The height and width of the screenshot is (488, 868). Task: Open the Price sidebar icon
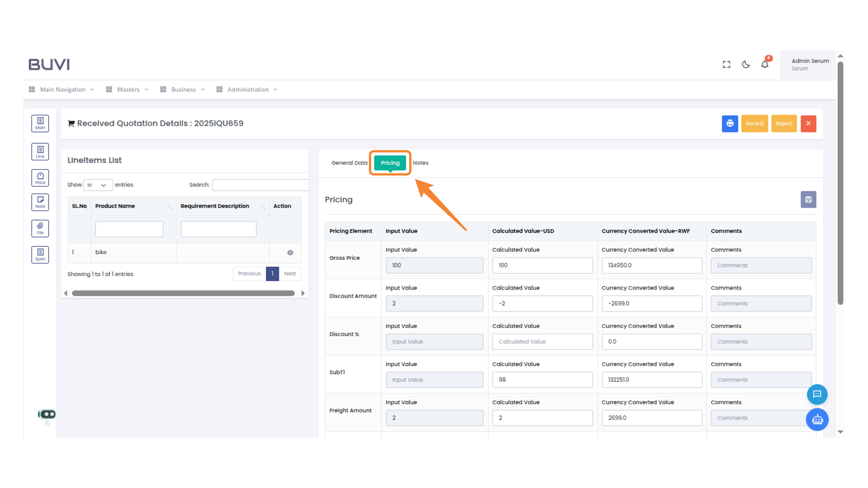click(40, 178)
